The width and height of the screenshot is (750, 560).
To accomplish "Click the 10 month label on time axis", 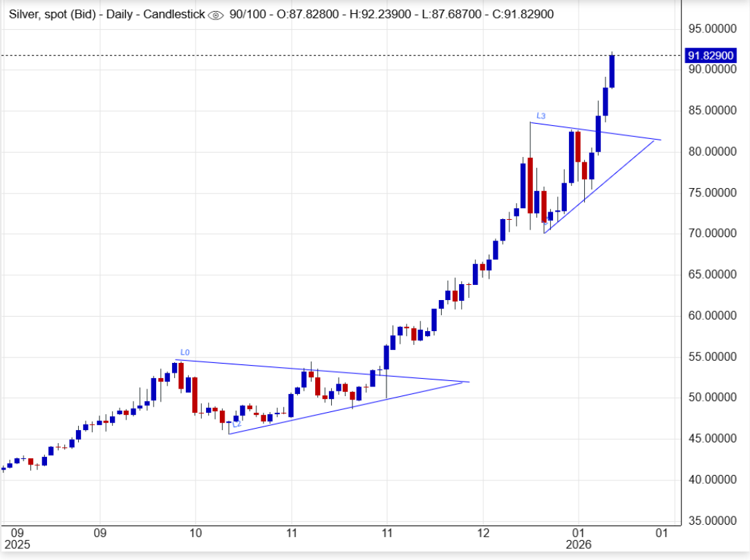I will pos(196,533).
